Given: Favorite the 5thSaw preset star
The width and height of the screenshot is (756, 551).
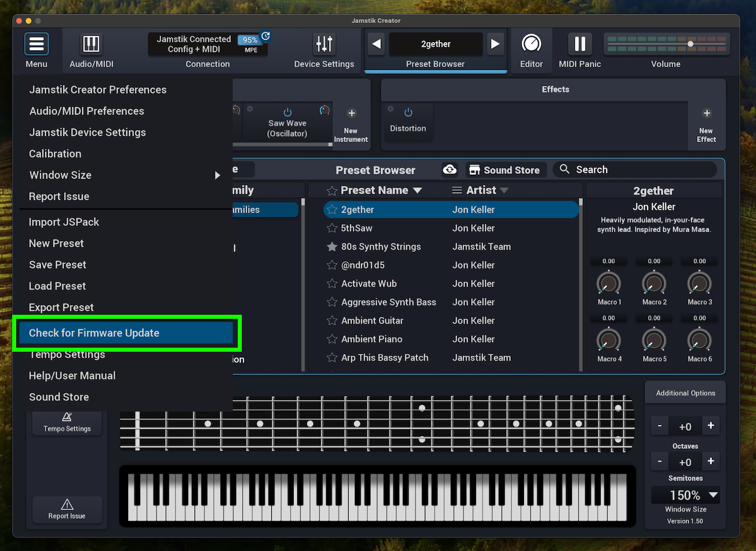Looking at the screenshot, I should click(x=332, y=228).
